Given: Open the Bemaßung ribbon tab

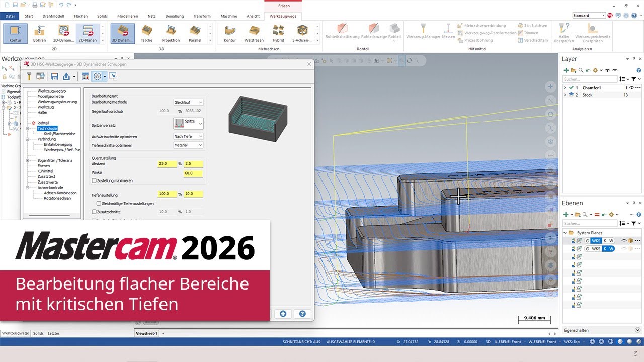Looking at the screenshot, I should 174,16.
